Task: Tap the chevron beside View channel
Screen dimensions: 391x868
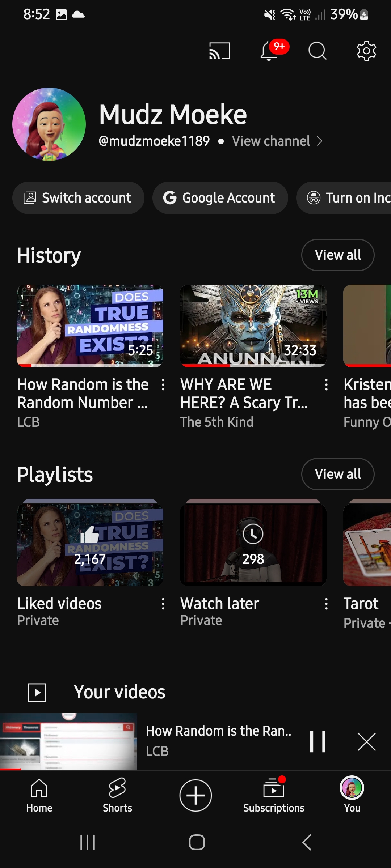Action: tap(319, 141)
